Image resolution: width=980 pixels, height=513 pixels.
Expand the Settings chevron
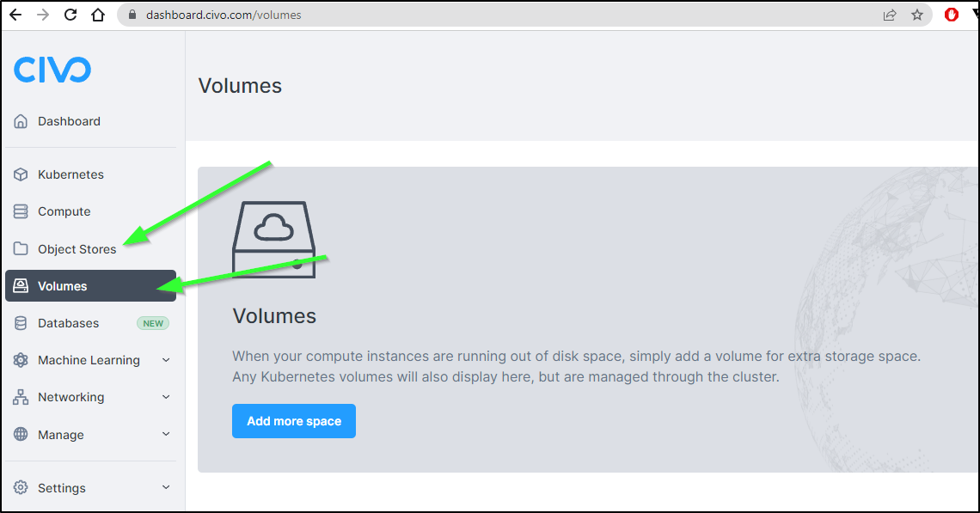tap(166, 487)
